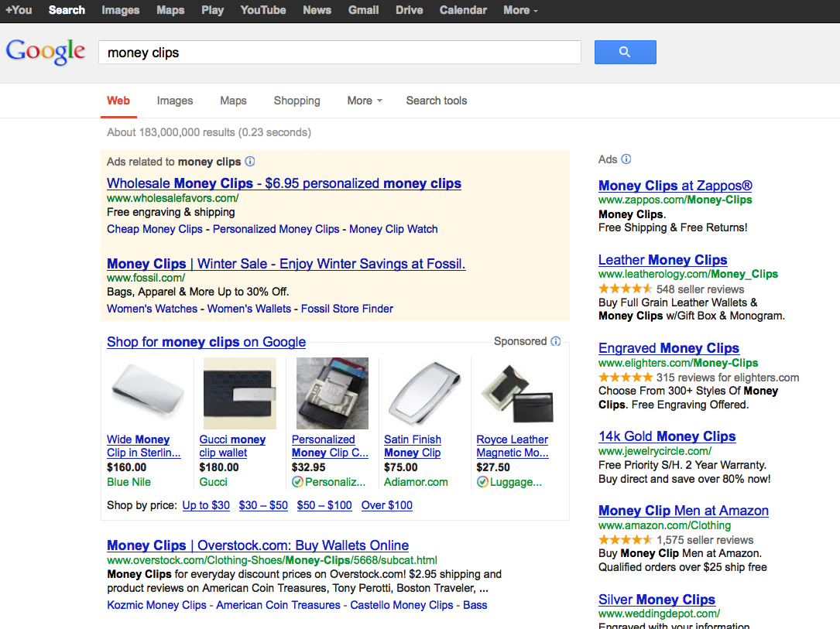The height and width of the screenshot is (629, 840).
Task: Filter by price Up to $30
Action: [x=206, y=505]
